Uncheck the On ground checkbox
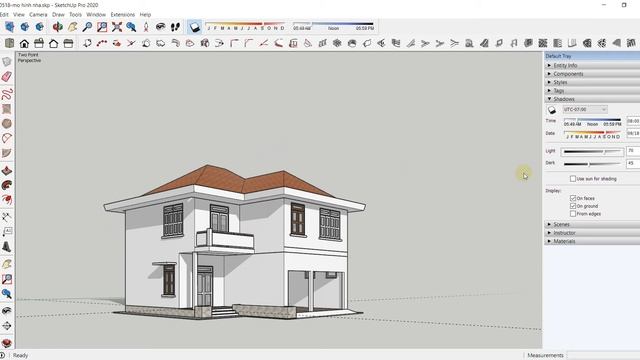Viewport: 640px width, 360px height. tap(573, 206)
